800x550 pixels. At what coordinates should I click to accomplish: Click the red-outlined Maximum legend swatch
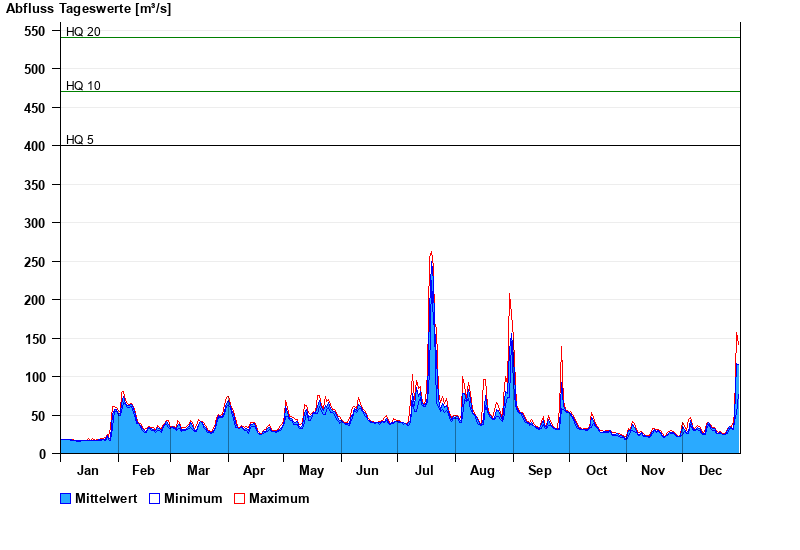[x=240, y=499]
